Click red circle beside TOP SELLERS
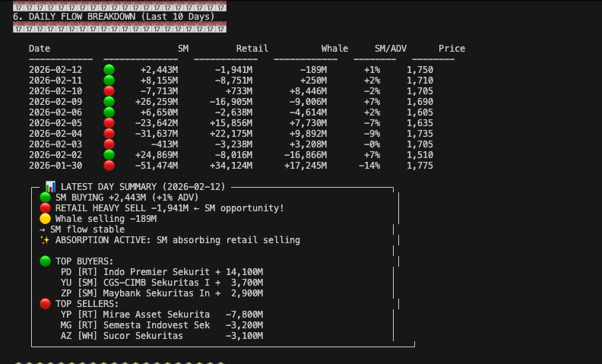Viewport: 602px width, 364px height. [x=45, y=304]
